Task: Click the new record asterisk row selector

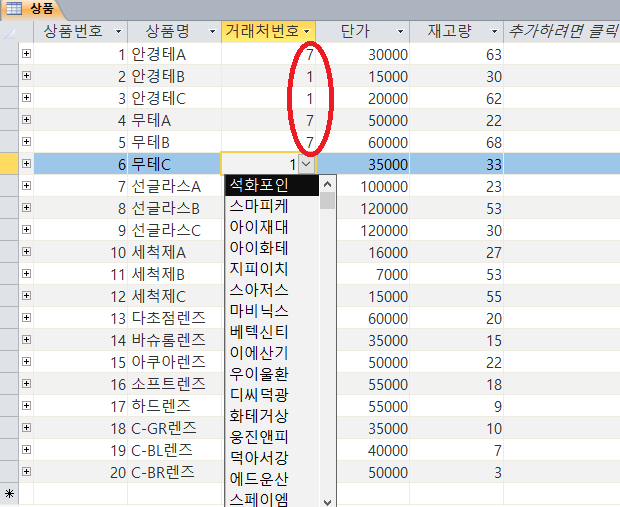Action: click(10, 493)
